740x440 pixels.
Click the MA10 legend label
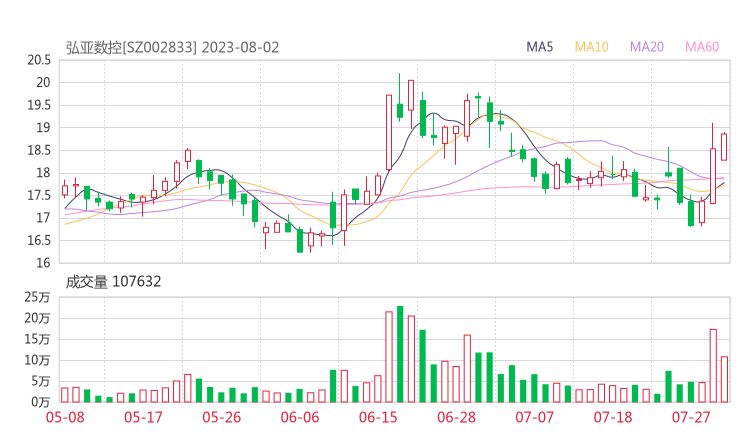pyautogui.click(x=591, y=47)
